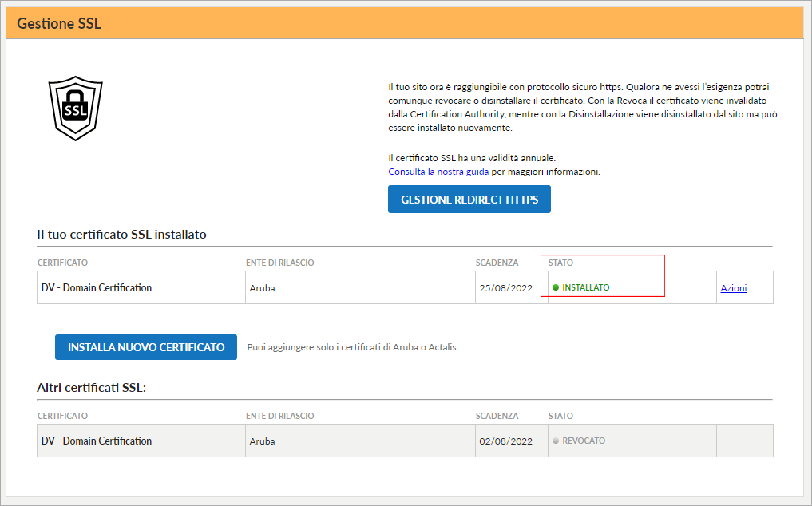This screenshot has width=812, height=506.
Task: Click the Installa Nuovo Certificato button
Action: [x=146, y=347]
